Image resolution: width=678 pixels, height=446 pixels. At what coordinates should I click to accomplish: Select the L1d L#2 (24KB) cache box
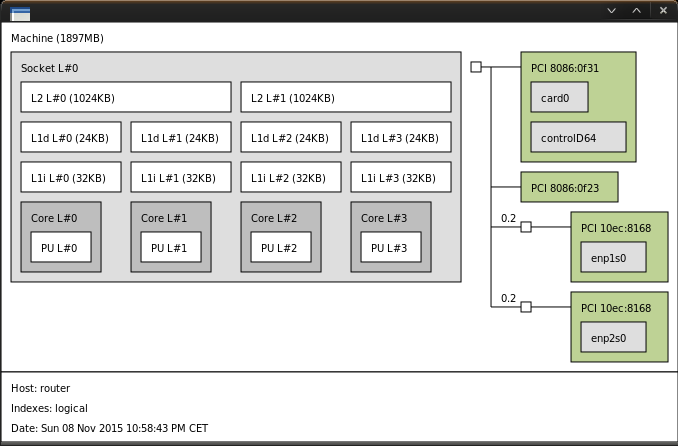291,138
